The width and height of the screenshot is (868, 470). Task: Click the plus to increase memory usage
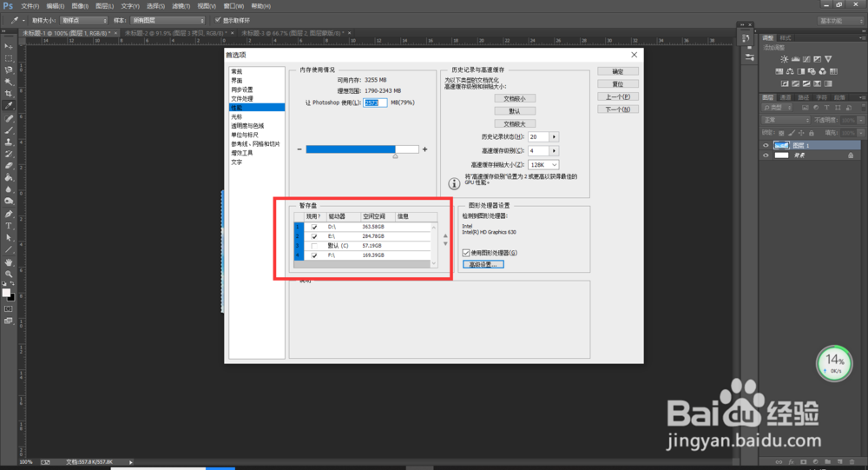[x=424, y=149]
